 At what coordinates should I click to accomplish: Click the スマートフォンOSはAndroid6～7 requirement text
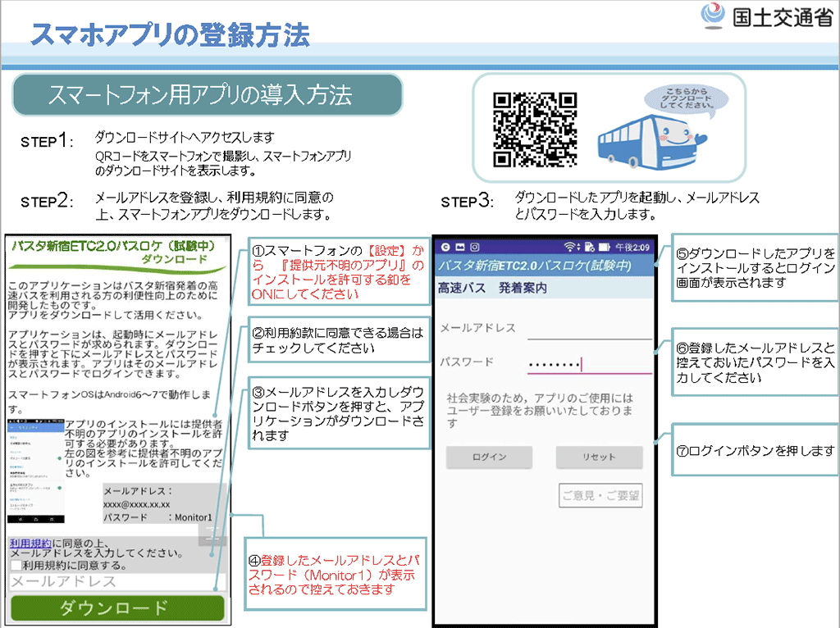(x=110, y=402)
